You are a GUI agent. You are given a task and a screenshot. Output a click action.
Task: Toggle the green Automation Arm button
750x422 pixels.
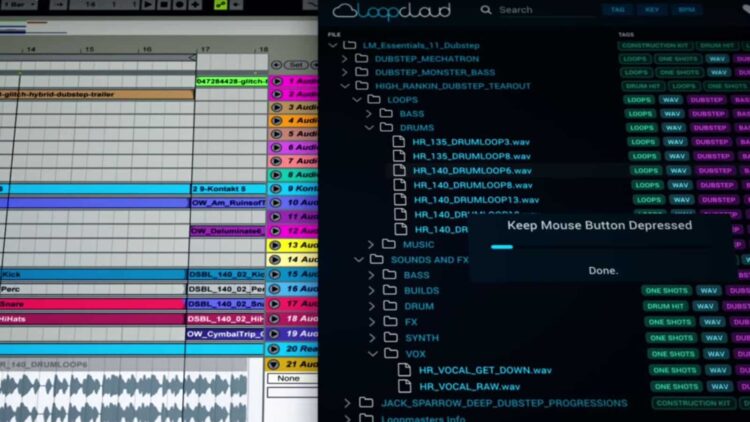(x=221, y=5)
